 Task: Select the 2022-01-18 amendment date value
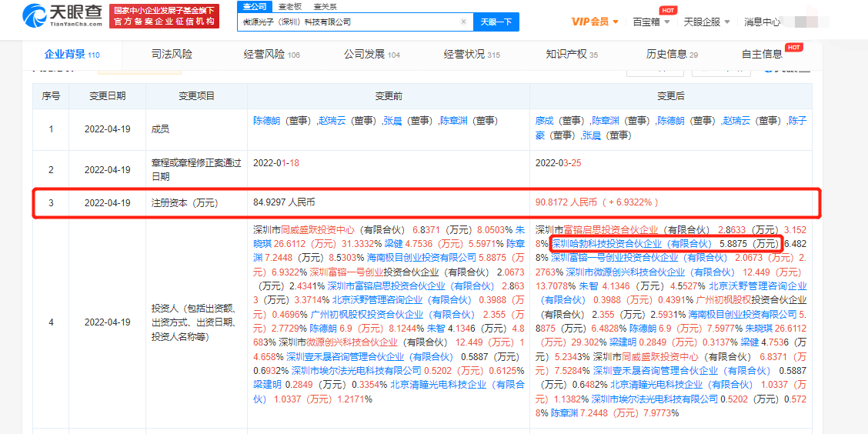click(275, 163)
